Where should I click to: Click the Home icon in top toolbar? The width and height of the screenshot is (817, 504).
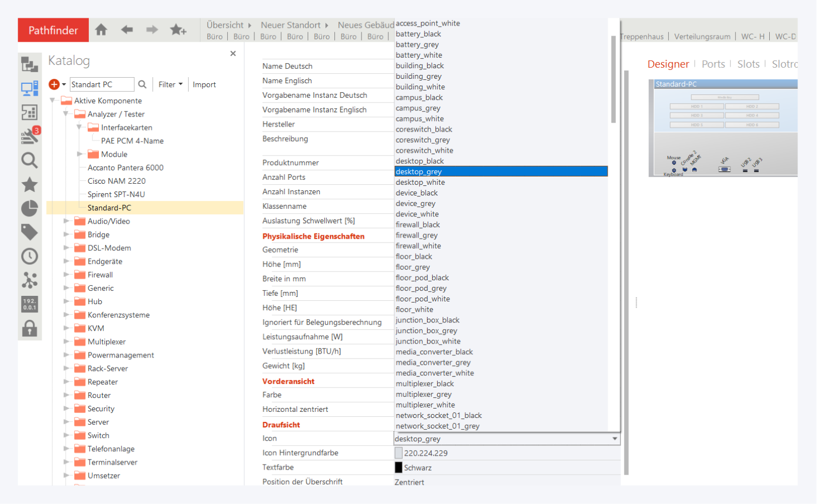pos(101,30)
